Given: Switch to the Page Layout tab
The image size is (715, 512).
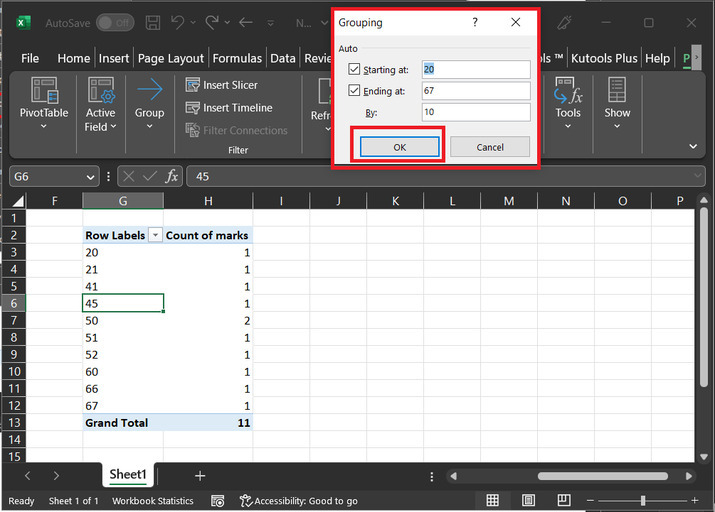Looking at the screenshot, I should point(171,58).
